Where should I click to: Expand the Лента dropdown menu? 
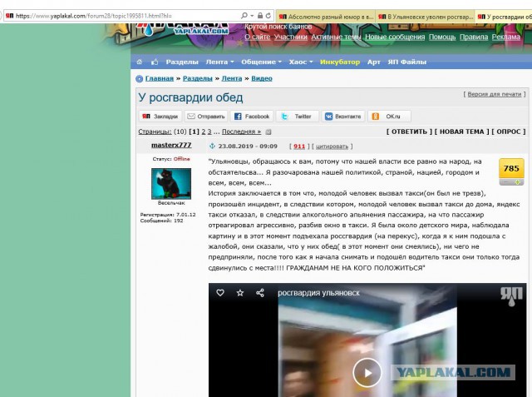click(x=219, y=62)
